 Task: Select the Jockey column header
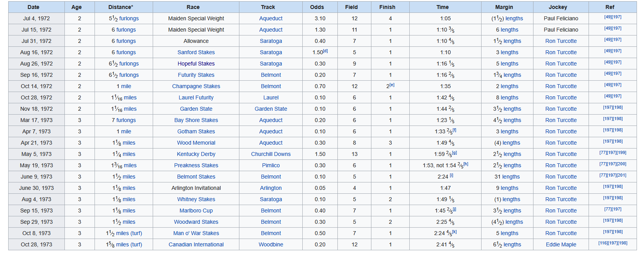pos(561,7)
